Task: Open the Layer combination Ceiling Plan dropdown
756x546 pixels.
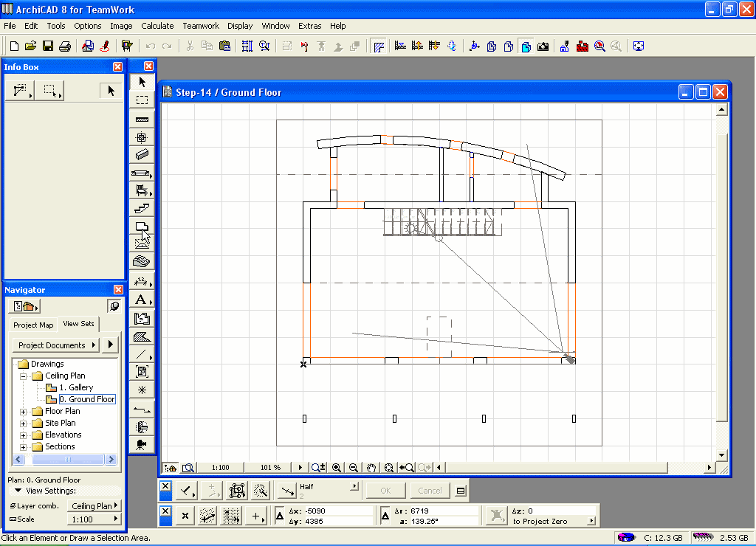Action: click(94, 506)
